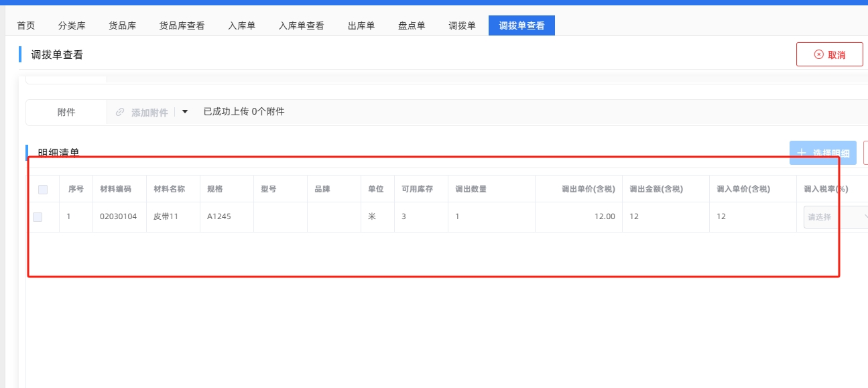
Task: Click the 材料编码 column header
Action: point(115,189)
